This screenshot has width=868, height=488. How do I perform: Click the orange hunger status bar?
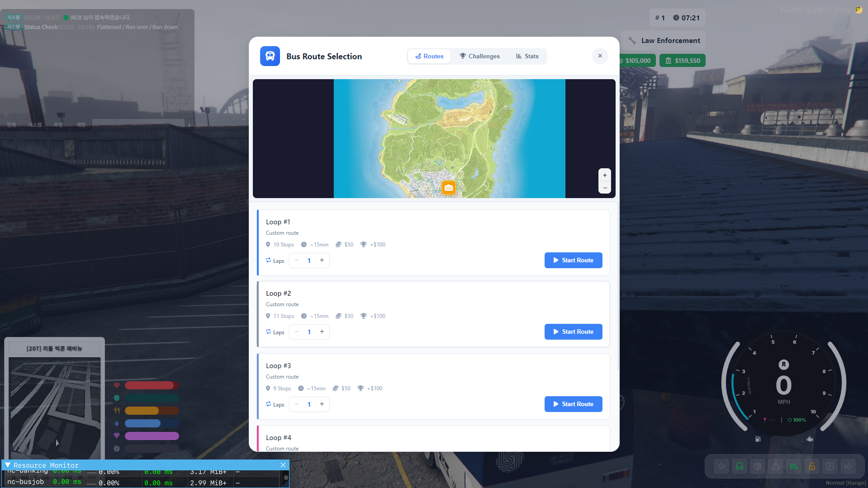(152, 411)
